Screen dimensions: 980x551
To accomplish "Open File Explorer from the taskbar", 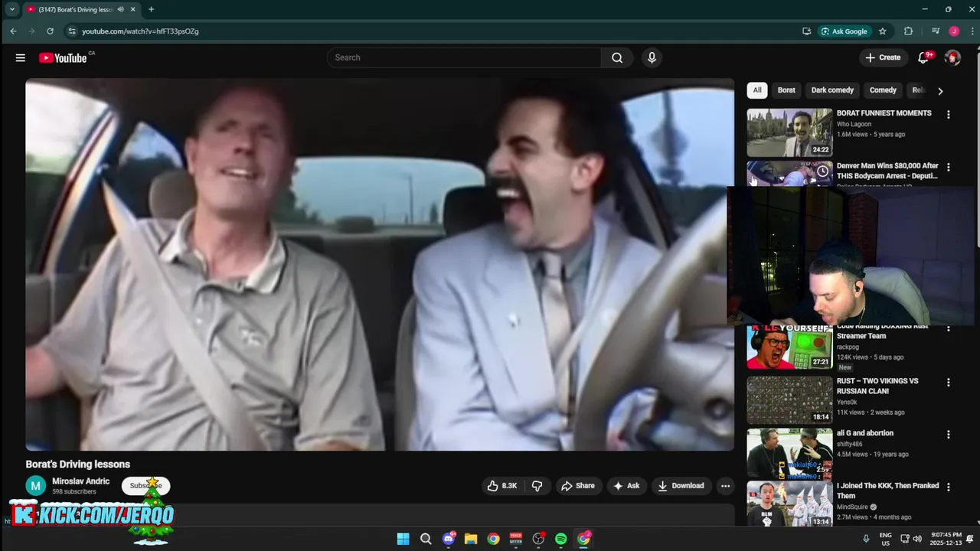I will point(471,539).
